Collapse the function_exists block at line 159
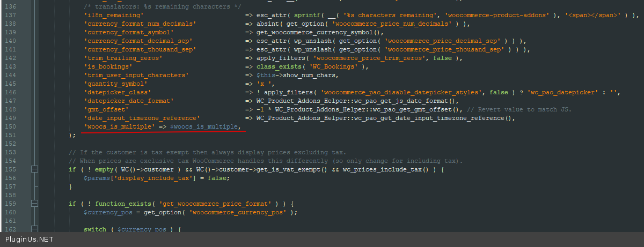The width and height of the screenshot is (644, 247). point(35,204)
